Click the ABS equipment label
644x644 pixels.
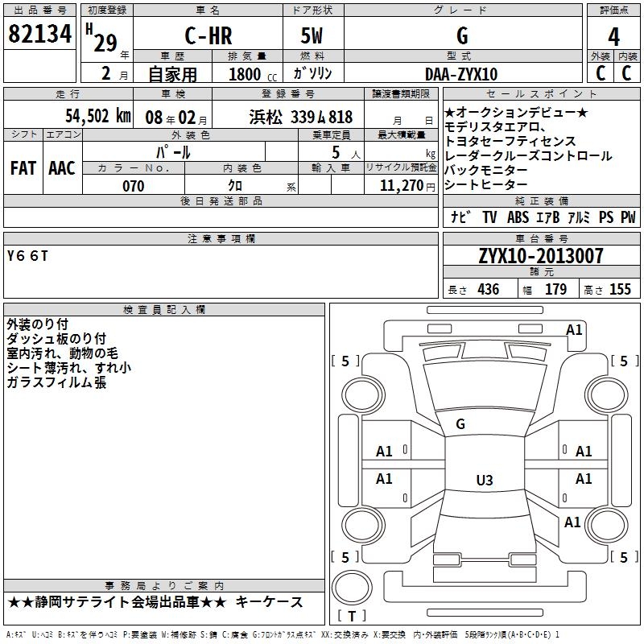click(518, 217)
